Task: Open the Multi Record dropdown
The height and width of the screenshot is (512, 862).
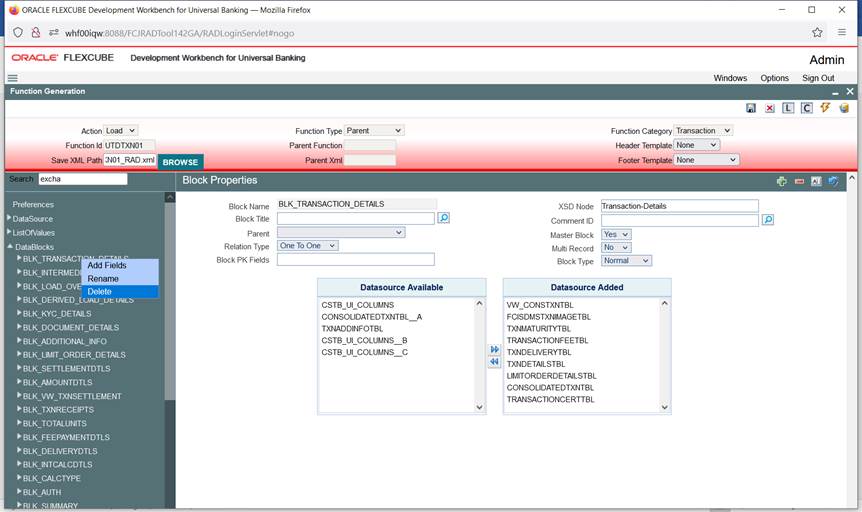Action: click(616, 247)
